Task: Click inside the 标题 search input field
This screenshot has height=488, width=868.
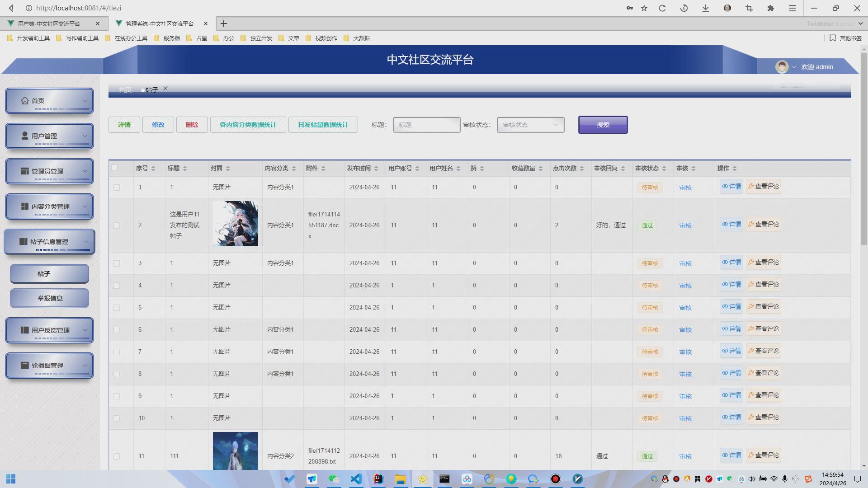Action: pos(425,125)
